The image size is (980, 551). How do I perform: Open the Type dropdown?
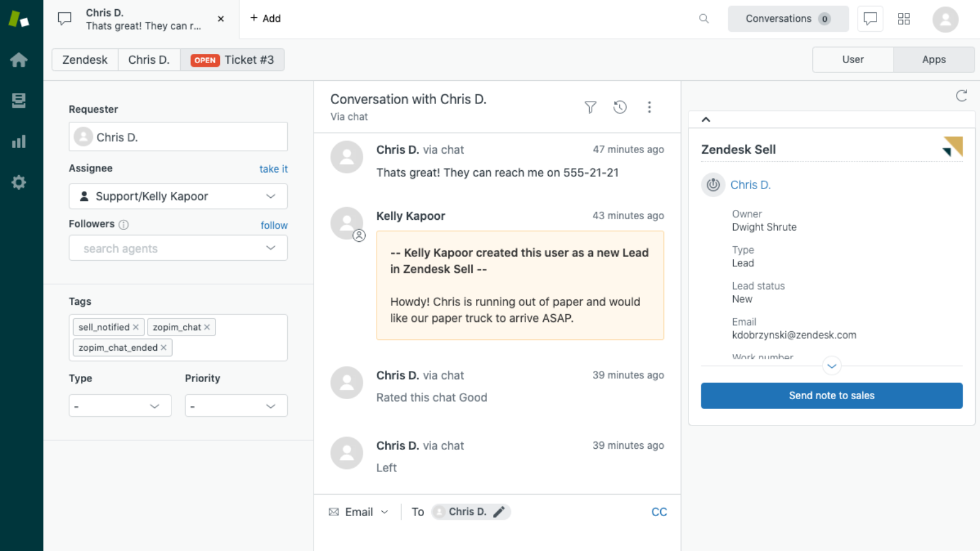[120, 406]
